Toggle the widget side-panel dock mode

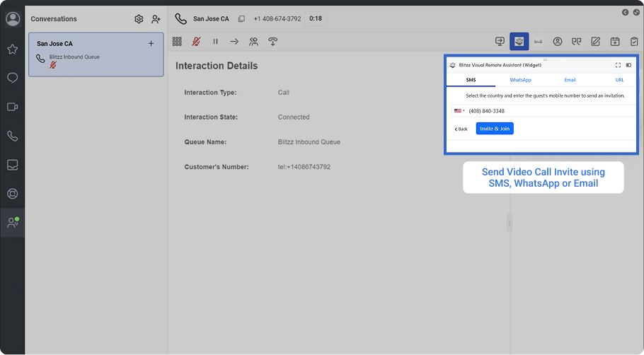(x=628, y=65)
